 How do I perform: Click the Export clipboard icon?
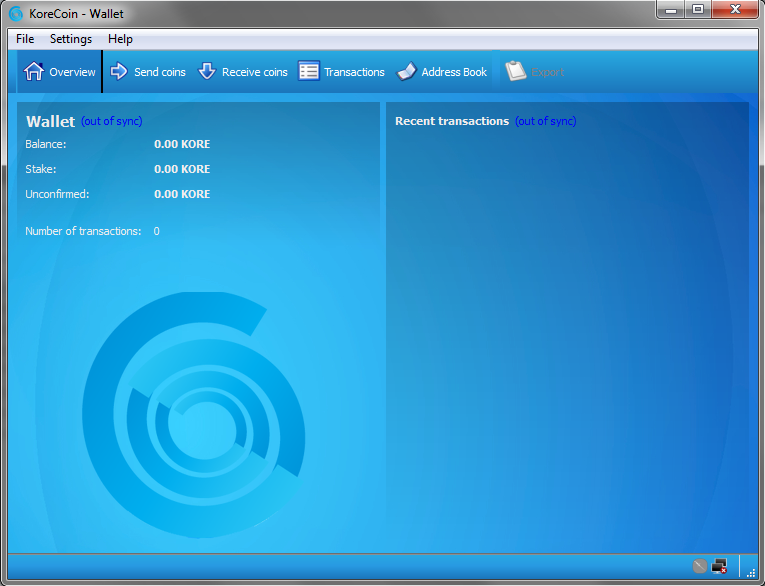point(516,71)
